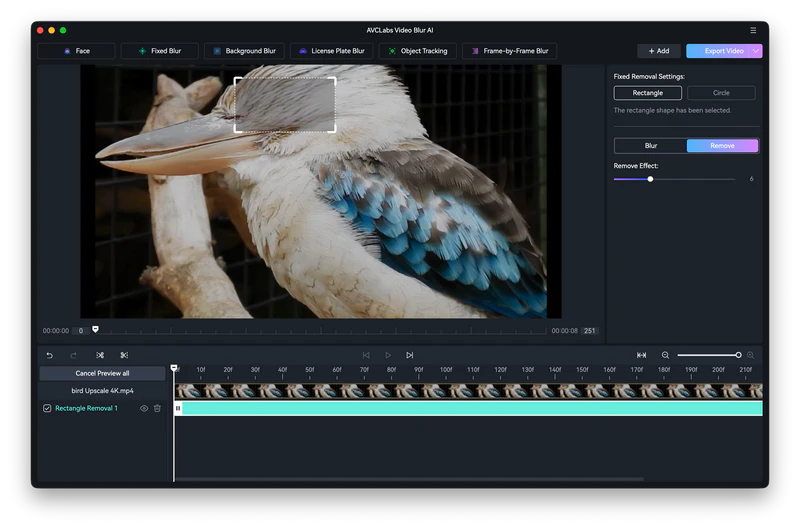Click the total frame count 251
Image resolution: width=800 pixels, height=529 pixels.
click(x=589, y=331)
